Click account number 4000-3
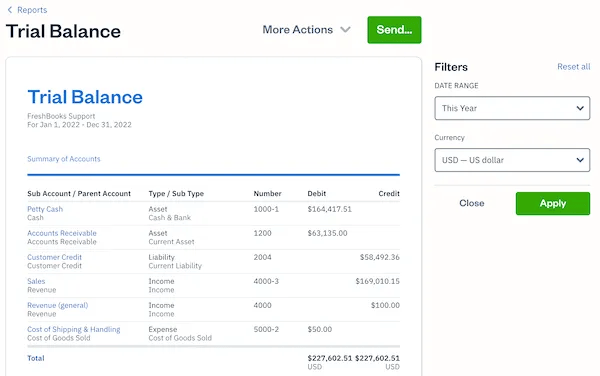Screen dimensions: 600x376 pyautogui.click(x=266, y=281)
